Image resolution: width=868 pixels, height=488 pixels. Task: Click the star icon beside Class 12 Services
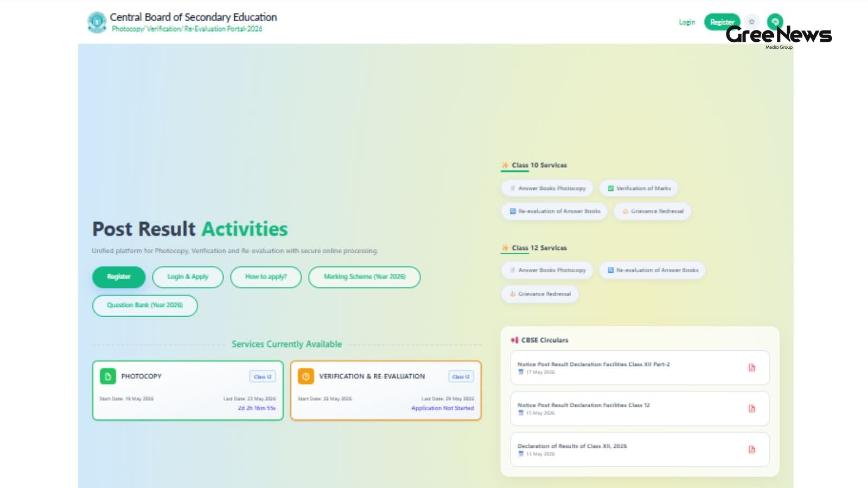click(505, 248)
